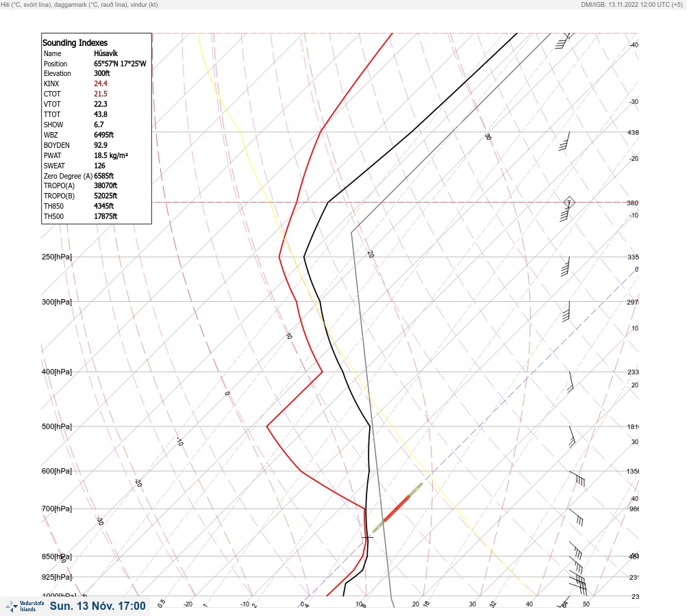Click the 'Sounding Indexes' title
The width and height of the screenshot is (687, 616).
click(x=75, y=42)
